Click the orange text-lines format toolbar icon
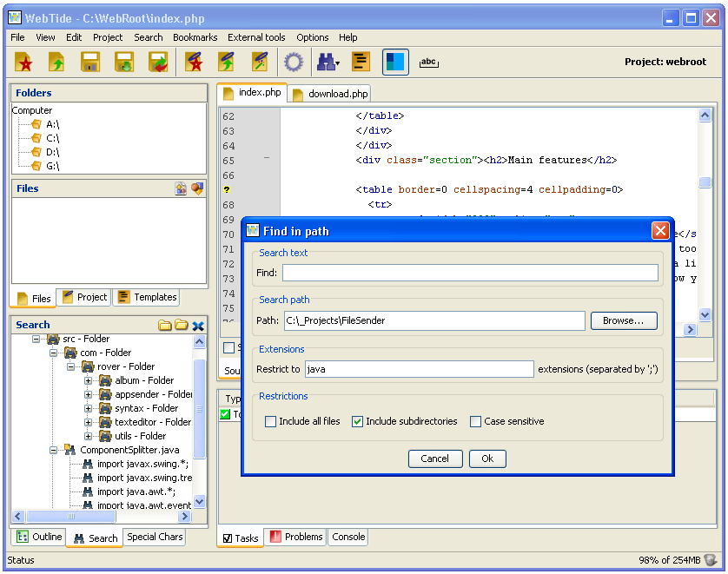This screenshot has width=728, height=574. click(361, 62)
